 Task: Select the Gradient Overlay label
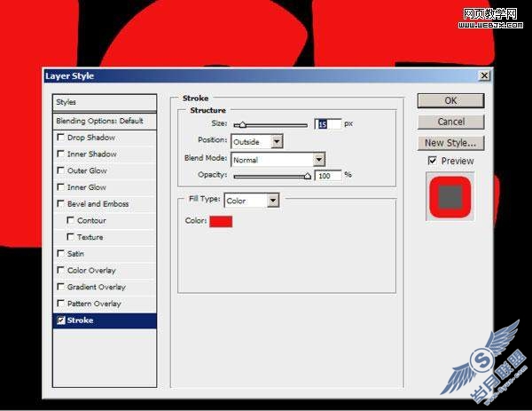pos(97,287)
